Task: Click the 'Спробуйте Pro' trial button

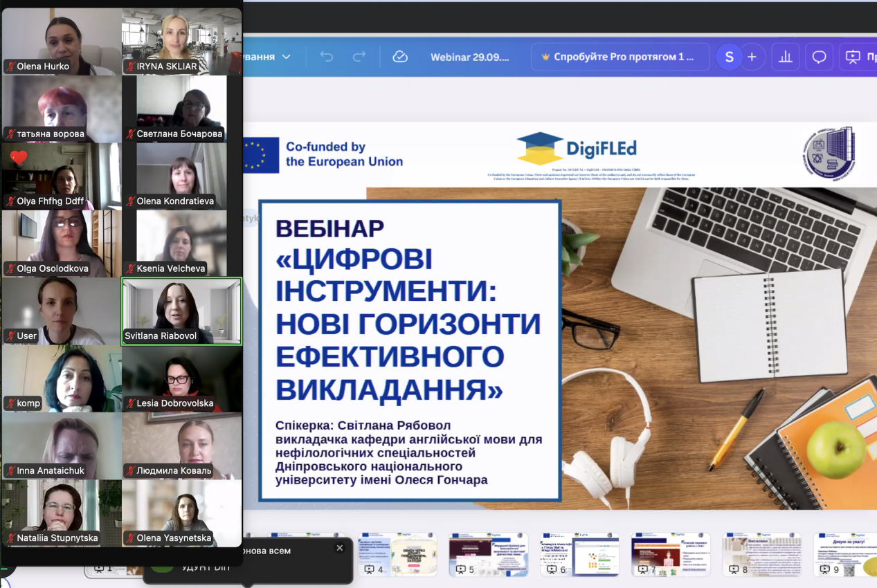Action: 620,57
